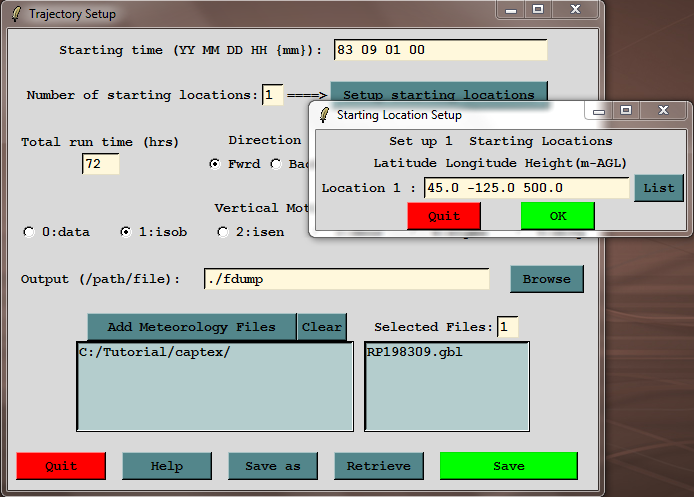Click the Starting time input field
Screen dimensions: 694x497
(440, 50)
